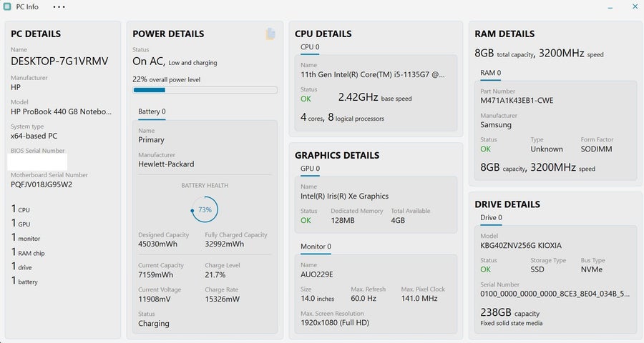
Task: Minimize the PC Info window
Action: [x=610, y=7]
